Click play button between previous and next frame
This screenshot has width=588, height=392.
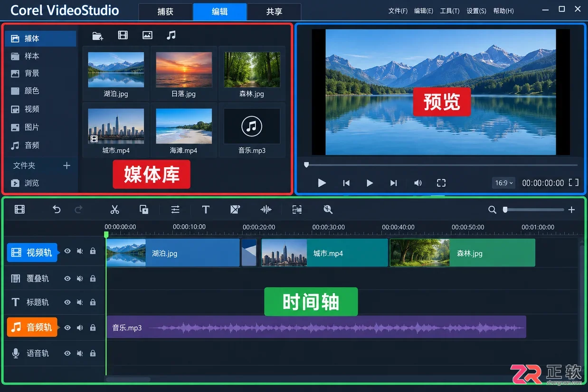click(370, 183)
